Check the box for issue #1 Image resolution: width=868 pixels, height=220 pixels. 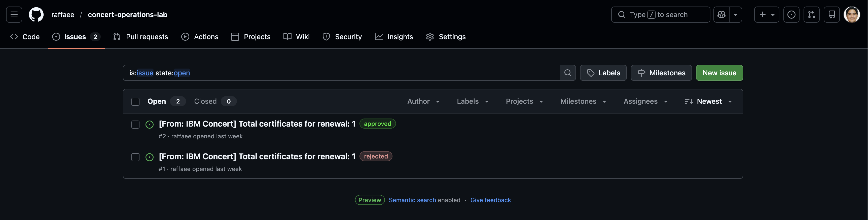pos(135,157)
